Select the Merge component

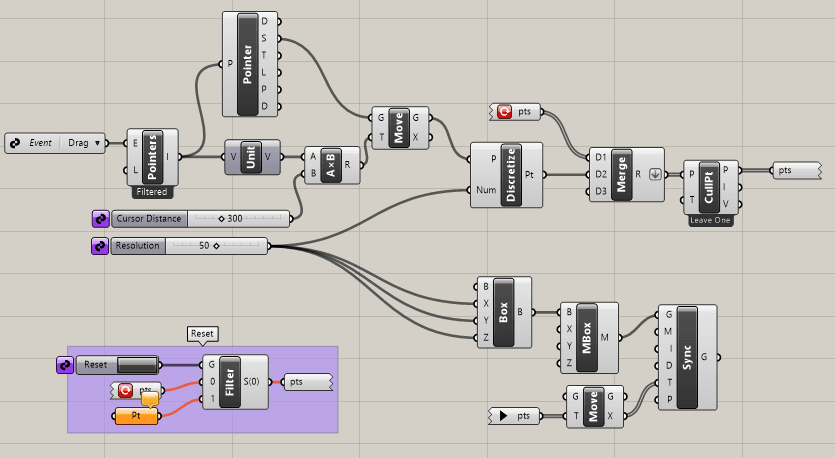coord(622,173)
